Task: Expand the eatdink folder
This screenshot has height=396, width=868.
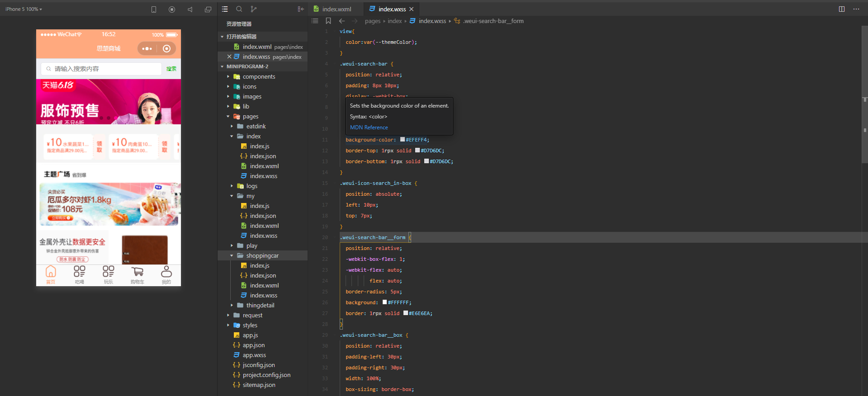Action: [232, 126]
